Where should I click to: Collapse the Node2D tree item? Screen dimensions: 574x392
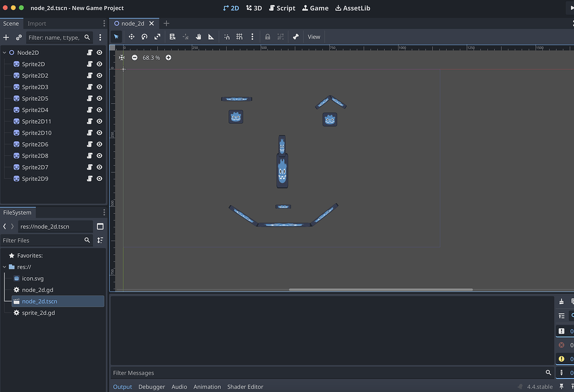4,52
